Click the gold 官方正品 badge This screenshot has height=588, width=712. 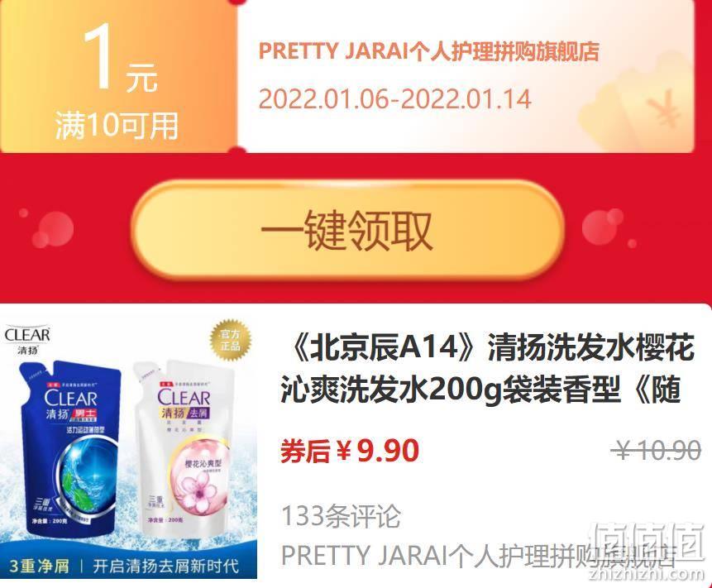[x=230, y=340]
